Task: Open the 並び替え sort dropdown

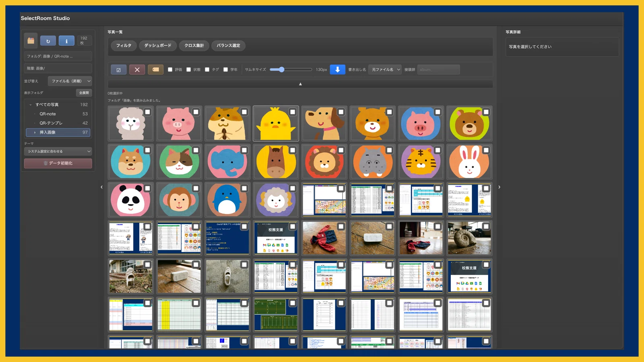Action: coord(70,81)
